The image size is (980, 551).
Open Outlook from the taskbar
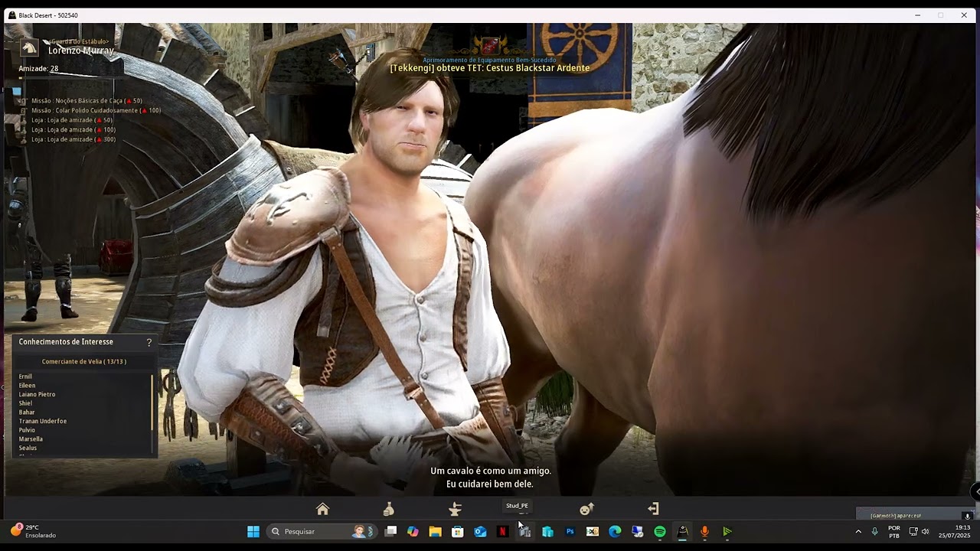[480, 531]
